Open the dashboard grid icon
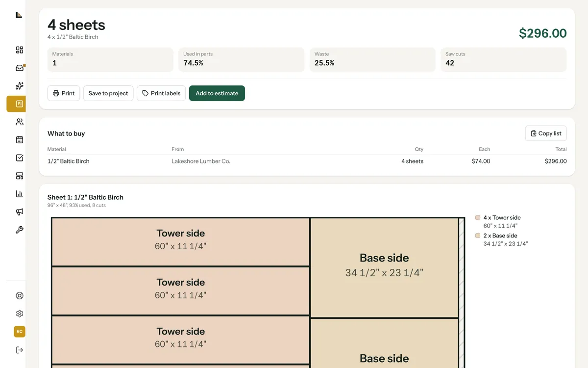588x368 pixels. 20,50
